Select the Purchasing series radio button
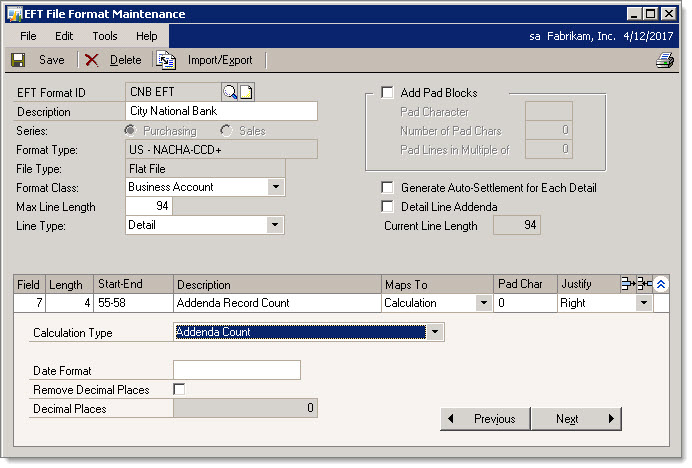This screenshot has width=692, height=468. pyautogui.click(x=130, y=131)
